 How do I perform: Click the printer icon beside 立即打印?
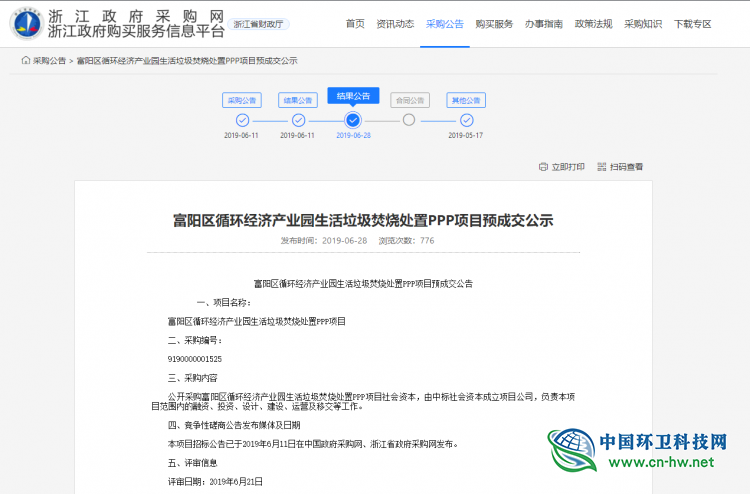point(543,167)
